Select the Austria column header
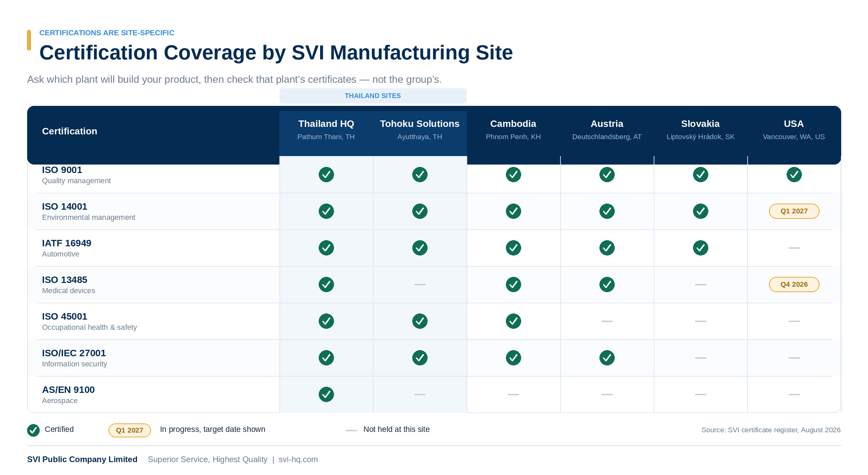Image resolution: width=868 pixels, height=475 pixels. (x=607, y=124)
